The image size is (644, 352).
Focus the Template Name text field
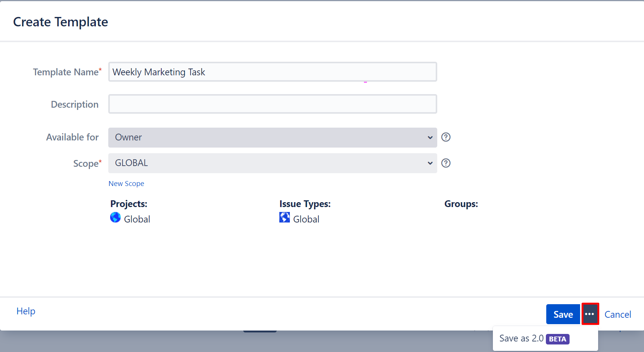[x=272, y=72]
